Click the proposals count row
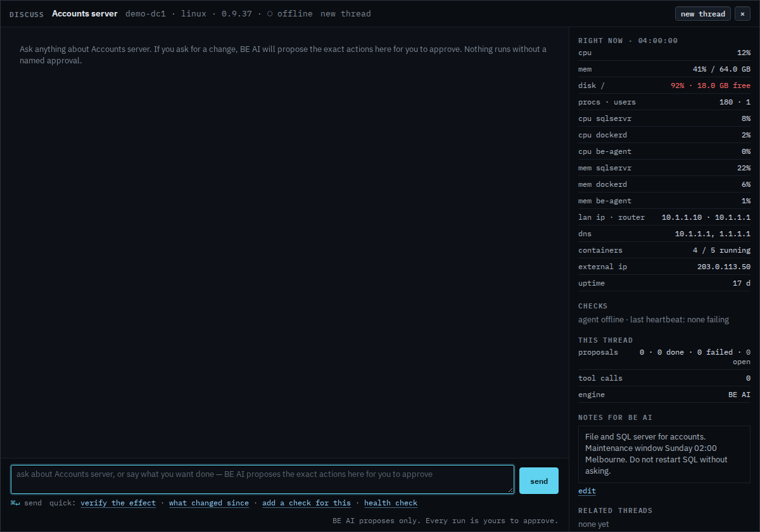Viewport: 760px width, 532px height. click(664, 357)
